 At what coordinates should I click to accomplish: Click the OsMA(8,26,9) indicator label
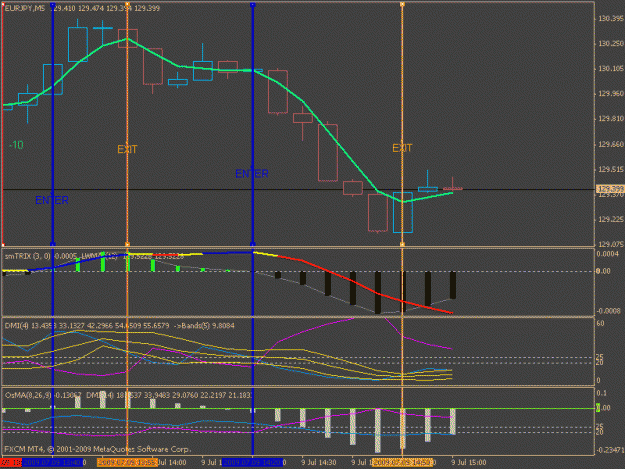pyautogui.click(x=28, y=395)
